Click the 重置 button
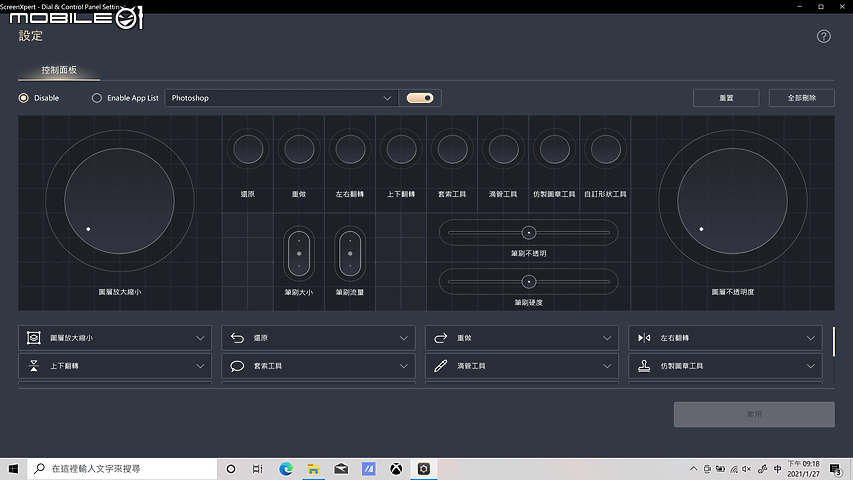The height and width of the screenshot is (480, 853). point(726,98)
